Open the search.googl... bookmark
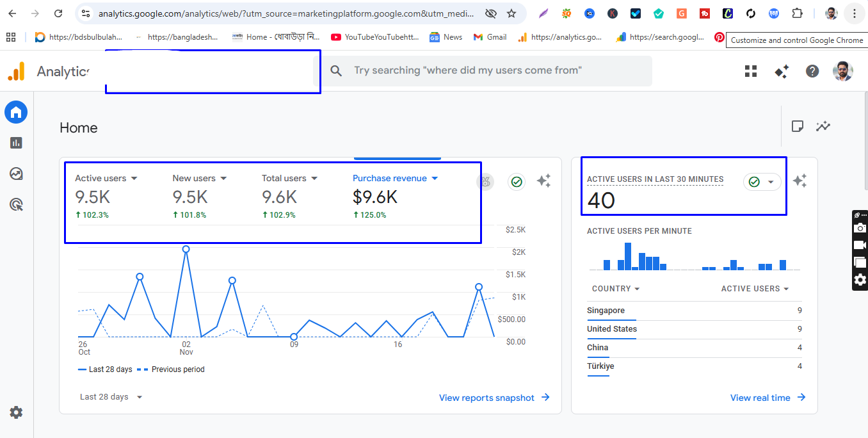 (x=659, y=37)
